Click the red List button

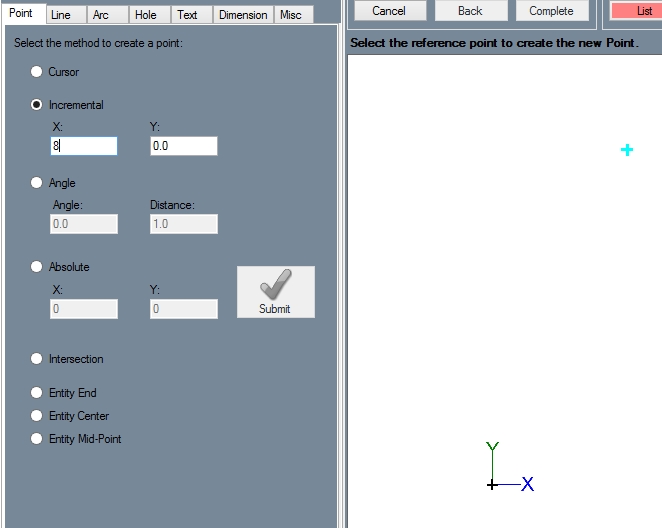642,11
